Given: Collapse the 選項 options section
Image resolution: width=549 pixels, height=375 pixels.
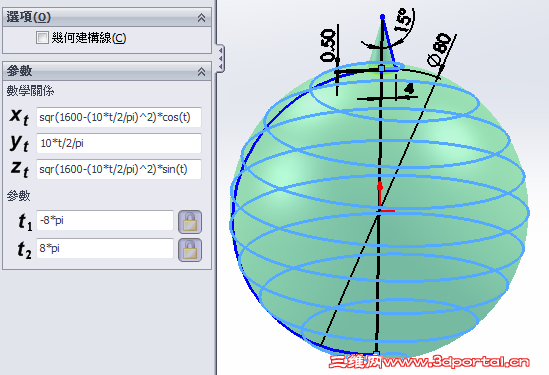Looking at the screenshot, I should 201,18.
